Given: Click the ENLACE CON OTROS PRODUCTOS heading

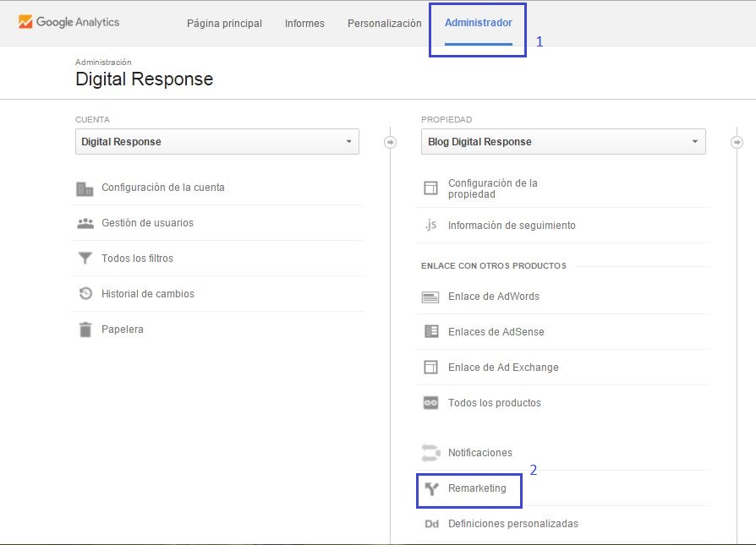Looking at the screenshot, I should [x=494, y=266].
